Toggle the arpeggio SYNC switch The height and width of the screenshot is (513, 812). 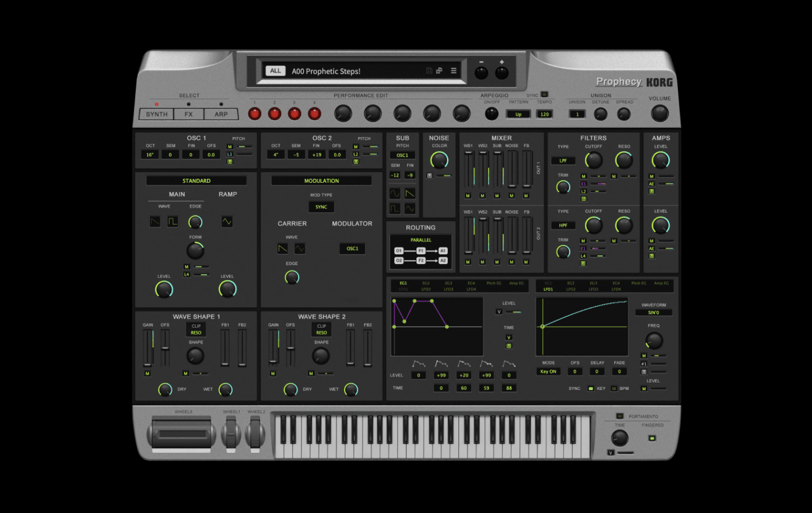(x=544, y=94)
